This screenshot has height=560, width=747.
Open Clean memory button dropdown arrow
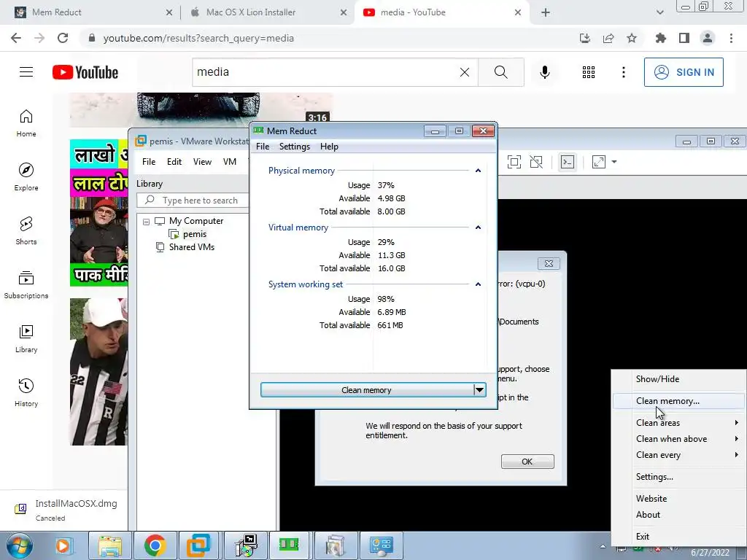480,390
